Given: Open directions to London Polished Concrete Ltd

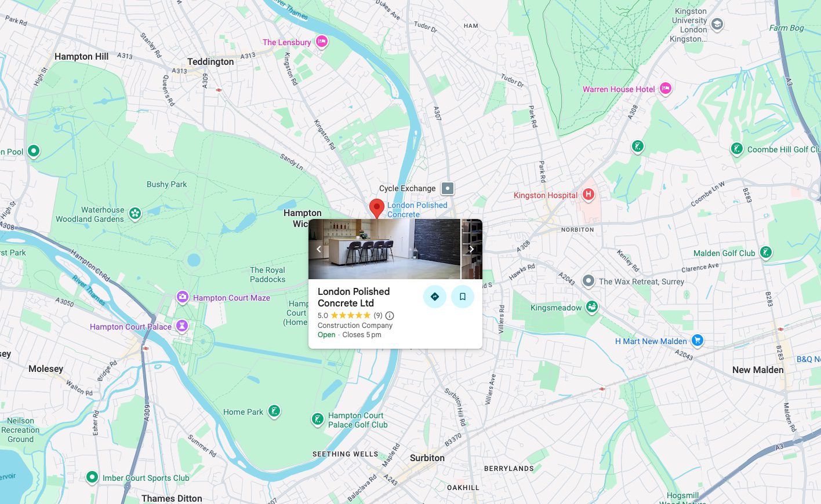Looking at the screenshot, I should pos(435,296).
